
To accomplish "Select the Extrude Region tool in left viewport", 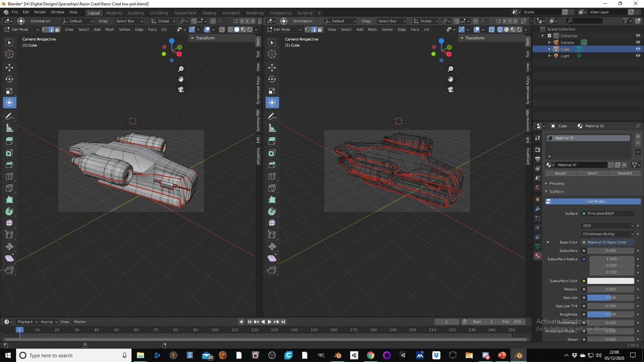I will tap(9, 141).
